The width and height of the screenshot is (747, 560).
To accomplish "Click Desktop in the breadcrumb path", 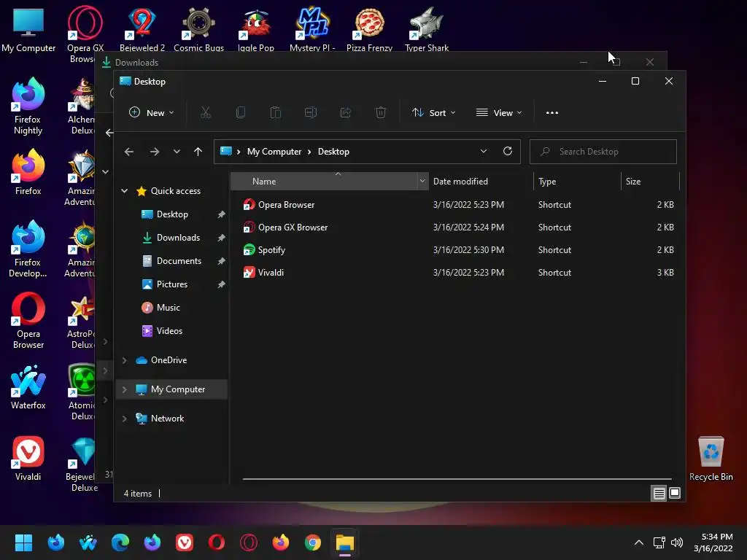I will click(333, 152).
